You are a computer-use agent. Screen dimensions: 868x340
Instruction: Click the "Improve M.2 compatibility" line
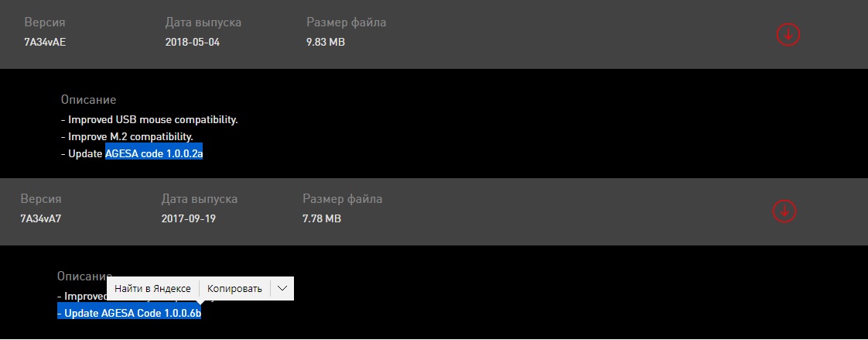(127, 137)
